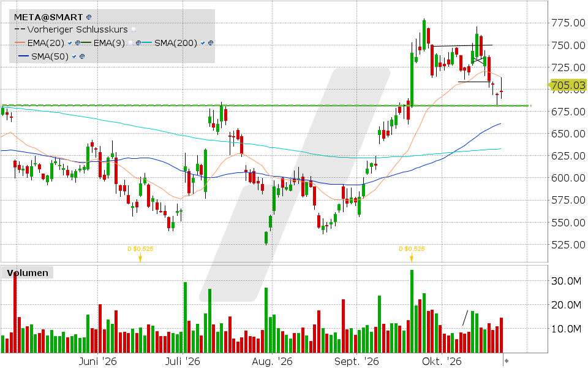Open the SMA(200) indicator settings icon
The height and width of the screenshot is (368, 588).
click(211, 43)
